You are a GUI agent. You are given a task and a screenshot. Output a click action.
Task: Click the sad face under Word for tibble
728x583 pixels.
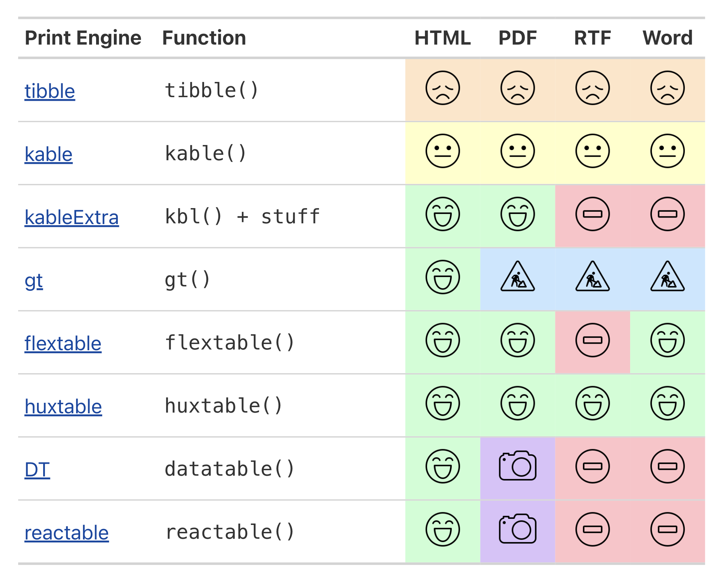coord(667,89)
